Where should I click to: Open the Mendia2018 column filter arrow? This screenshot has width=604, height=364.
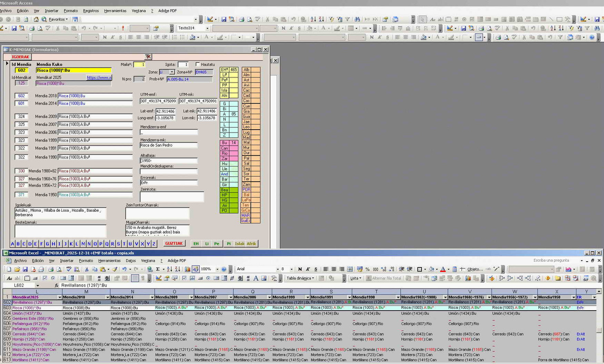[x=107, y=297]
